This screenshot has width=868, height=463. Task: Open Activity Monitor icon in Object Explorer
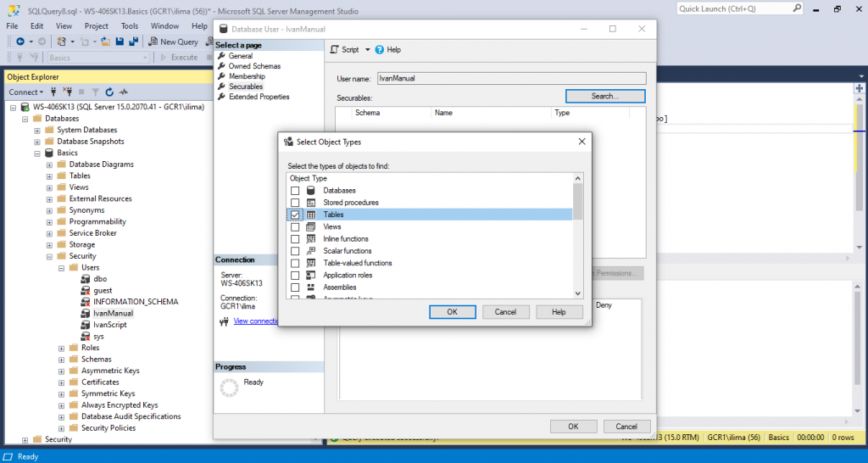124,92
